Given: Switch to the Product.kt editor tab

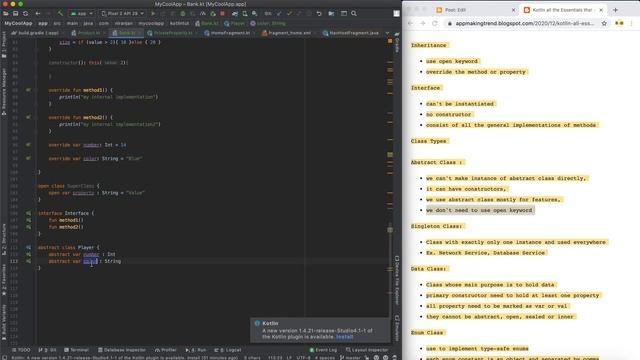Looking at the screenshot, I should (x=88, y=33).
